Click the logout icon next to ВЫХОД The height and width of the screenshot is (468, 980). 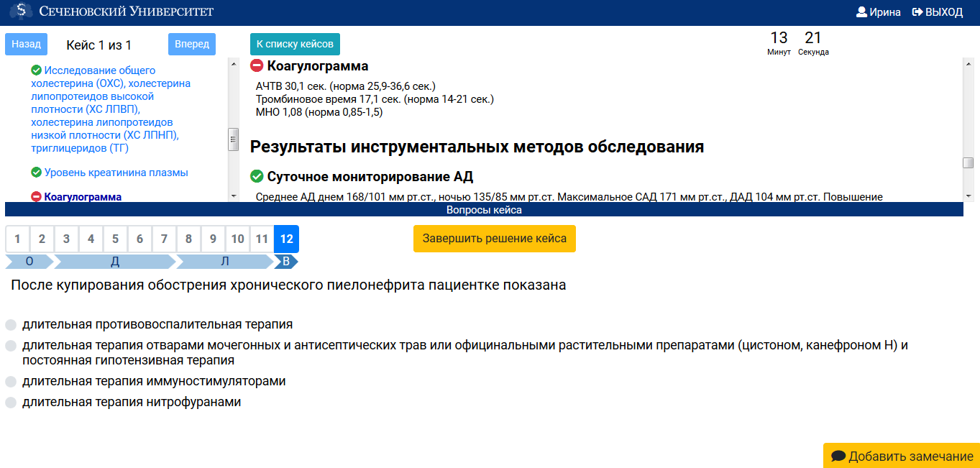coord(918,12)
